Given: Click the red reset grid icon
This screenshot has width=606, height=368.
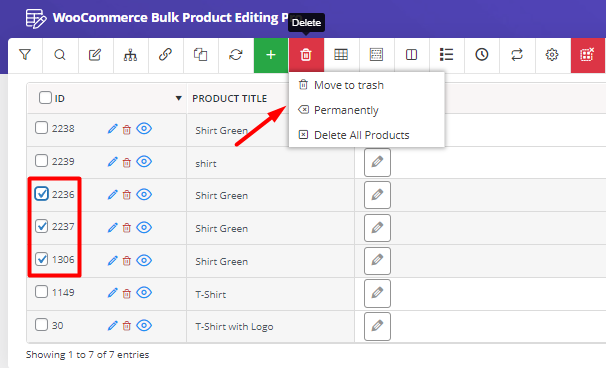Looking at the screenshot, I should 587,55.
